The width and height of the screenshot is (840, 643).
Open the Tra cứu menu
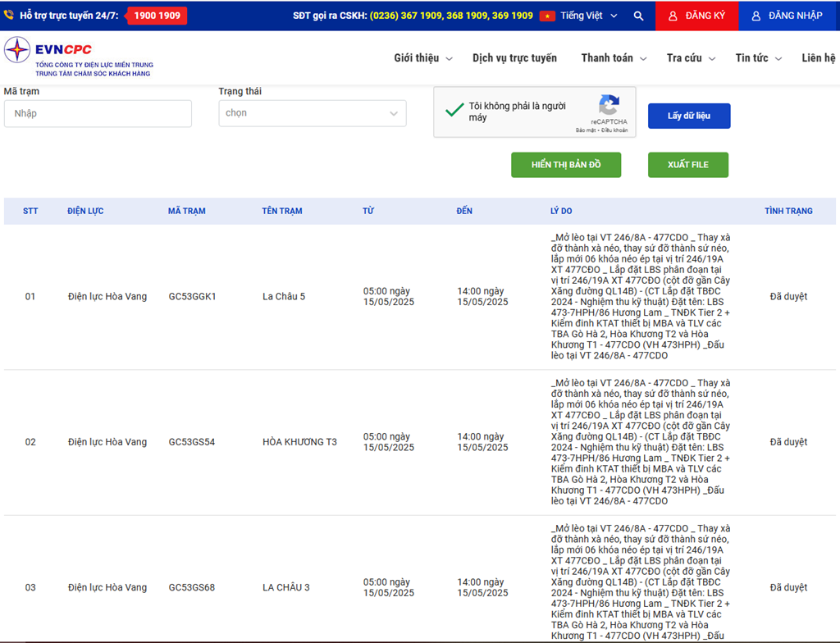[x=684, y=58]
